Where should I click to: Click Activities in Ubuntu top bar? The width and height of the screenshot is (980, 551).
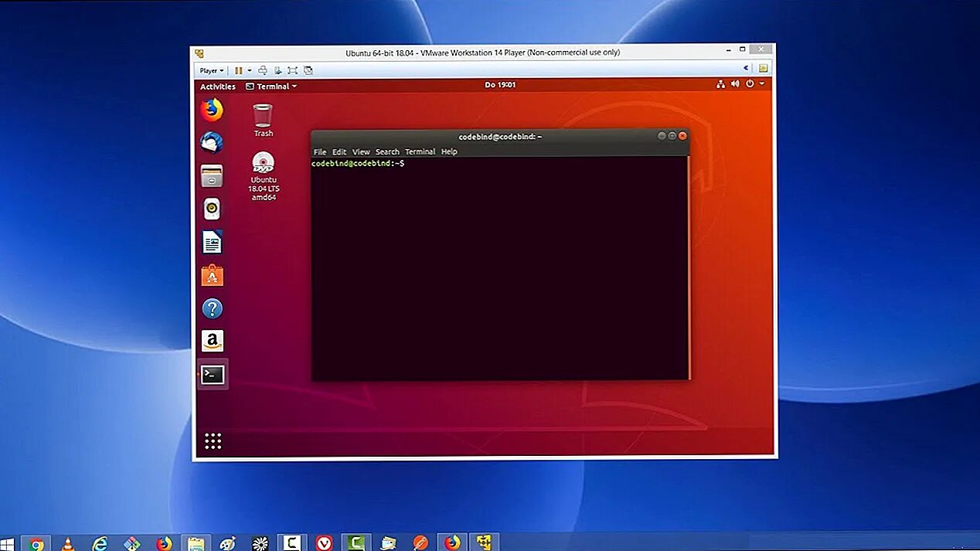(218, 87)
